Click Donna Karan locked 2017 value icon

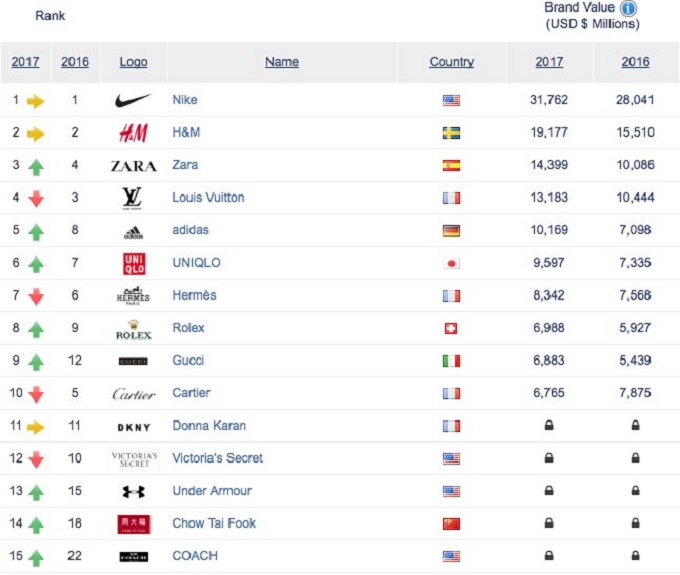click(x=549, y=425)
